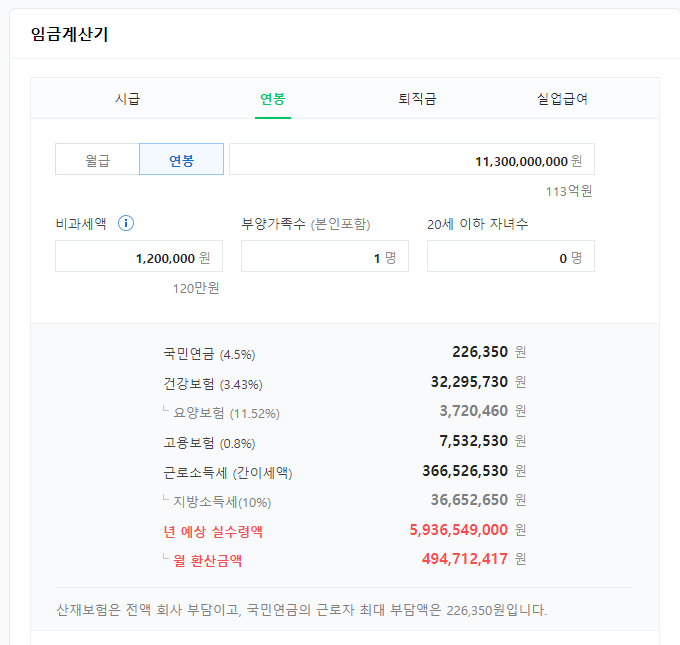Focus the 비과세액 input field

pos(138,257)
